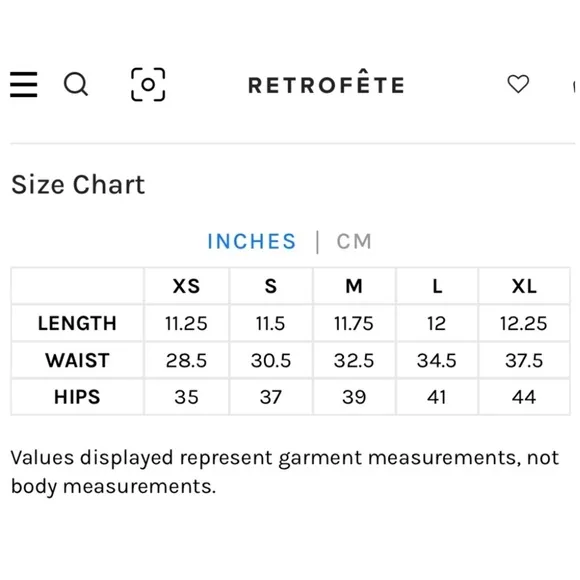Click the XL hips value 44
580x580 pixels.
[524, 397]
